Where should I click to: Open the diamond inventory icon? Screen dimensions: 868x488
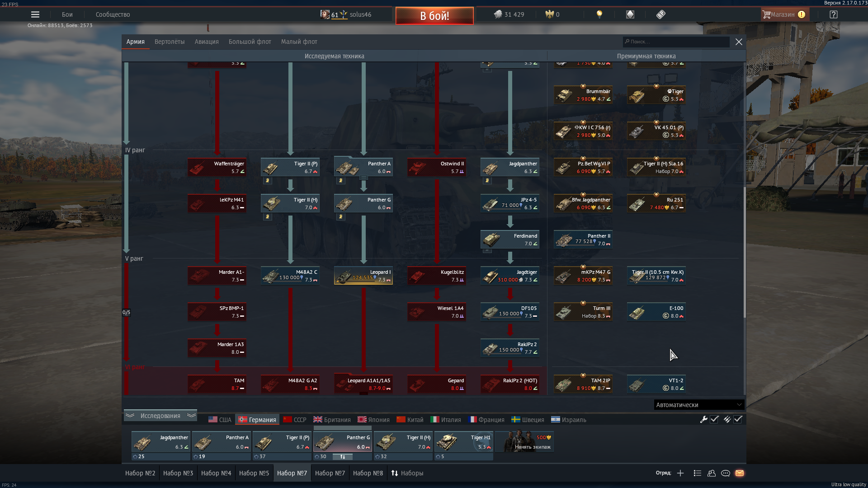(x=630, y=14)
